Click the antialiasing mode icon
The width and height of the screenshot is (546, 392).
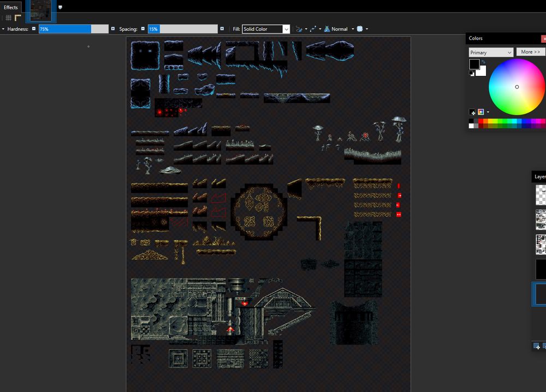pyautogui.click(x=299, y=29)
